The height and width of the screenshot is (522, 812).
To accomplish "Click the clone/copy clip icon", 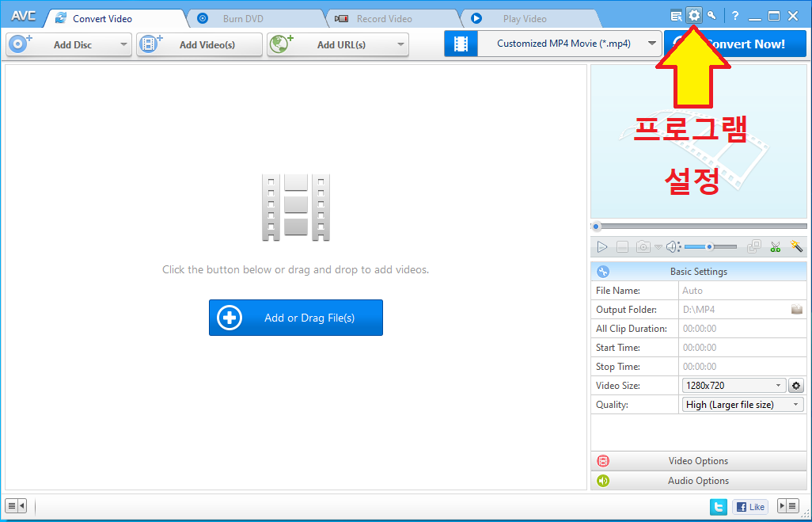I will 754,247.
